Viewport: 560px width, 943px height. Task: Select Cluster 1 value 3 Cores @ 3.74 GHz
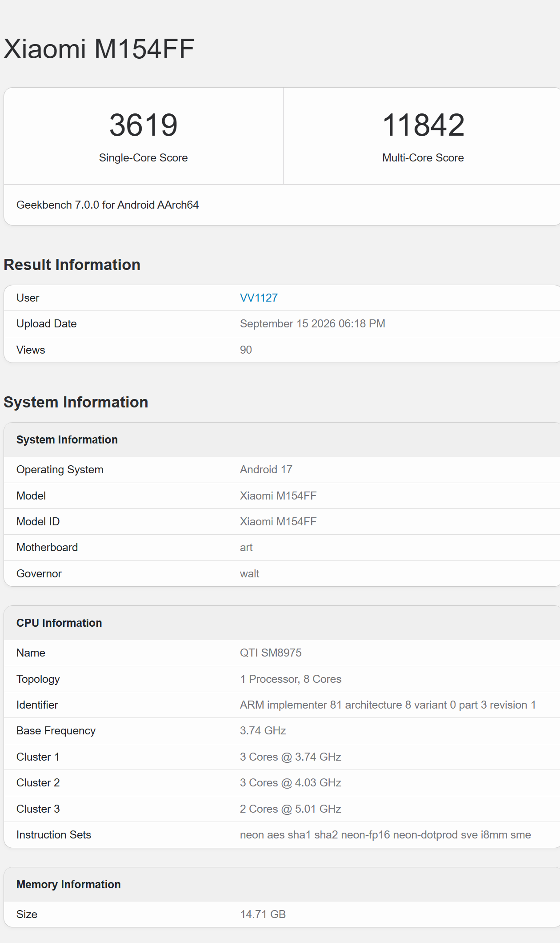(291, 757)
